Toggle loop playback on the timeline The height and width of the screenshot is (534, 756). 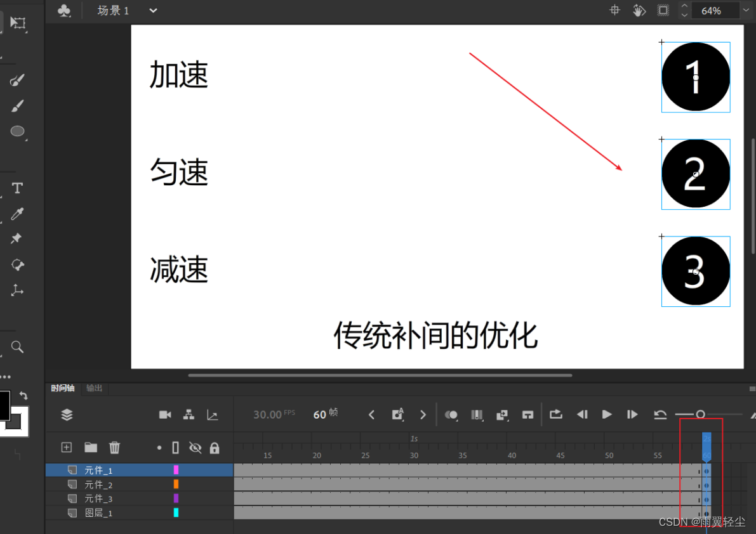coord(556,414)
